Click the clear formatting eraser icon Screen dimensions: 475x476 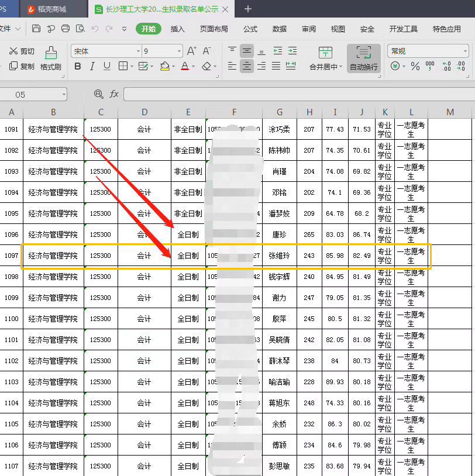(206, 66)
